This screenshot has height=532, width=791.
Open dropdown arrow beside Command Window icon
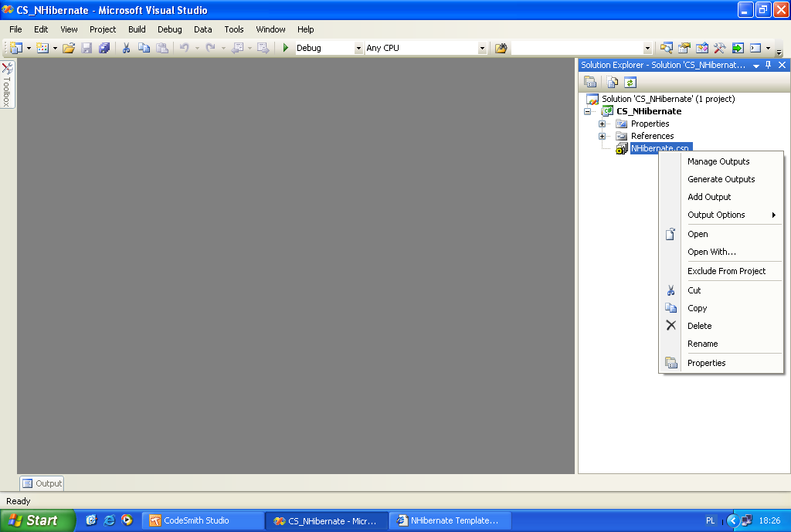click(x=768, y=48)
